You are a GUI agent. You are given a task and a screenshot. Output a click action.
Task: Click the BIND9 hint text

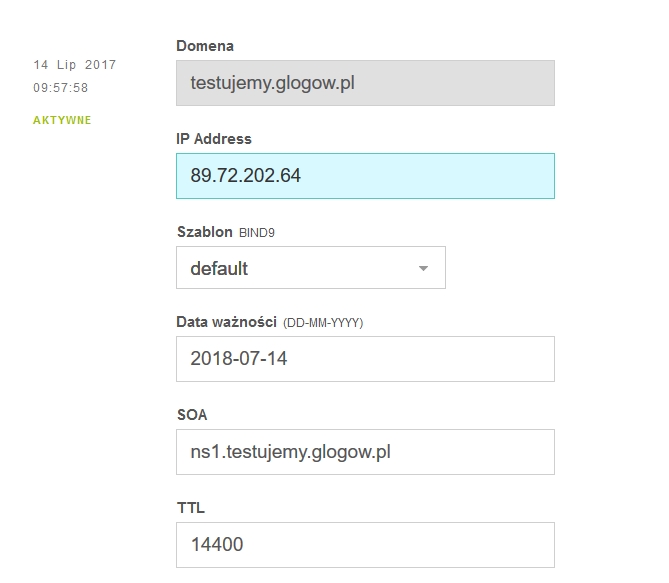[257, 233]
